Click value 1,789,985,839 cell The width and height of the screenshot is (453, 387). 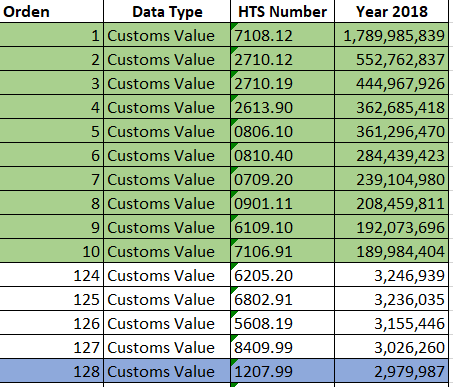pos(391,35)
